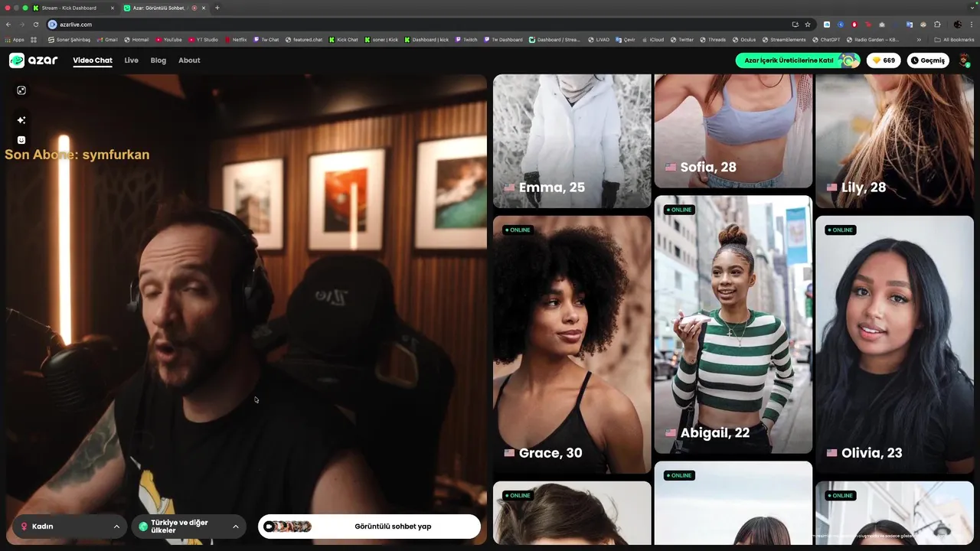Open the Blog nav item
Viewport: 980px width, 551px height.
coord(158,60)
